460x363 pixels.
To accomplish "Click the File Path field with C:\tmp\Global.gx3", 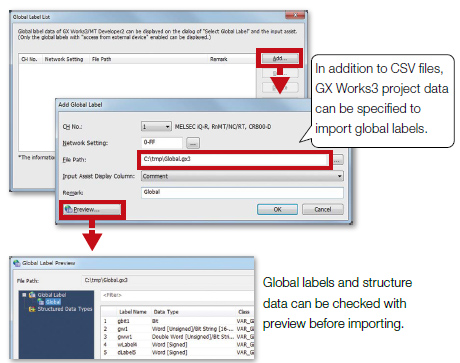I will [x=235, y=159].
